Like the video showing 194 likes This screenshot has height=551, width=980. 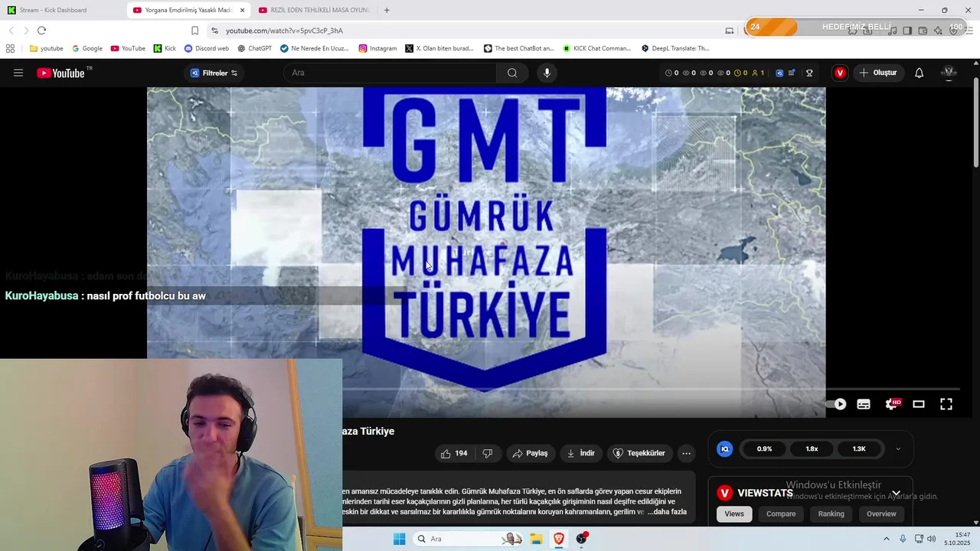pyautogui.click(x=454, y=453)
